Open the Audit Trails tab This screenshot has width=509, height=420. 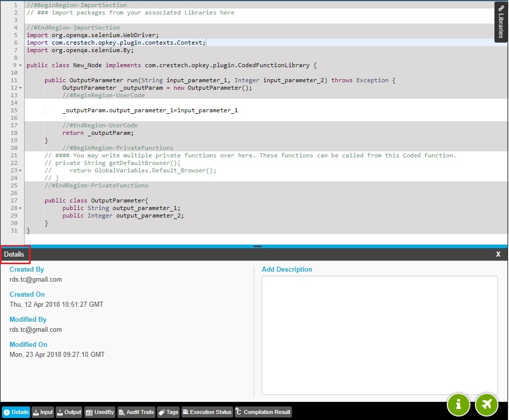point(136,412)
